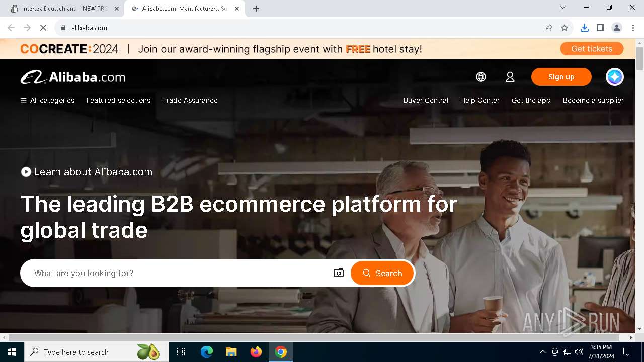Click the Sign up button
Image resolution: width=644 pixels, height=362 pixels.
click(x=561, y=77)
